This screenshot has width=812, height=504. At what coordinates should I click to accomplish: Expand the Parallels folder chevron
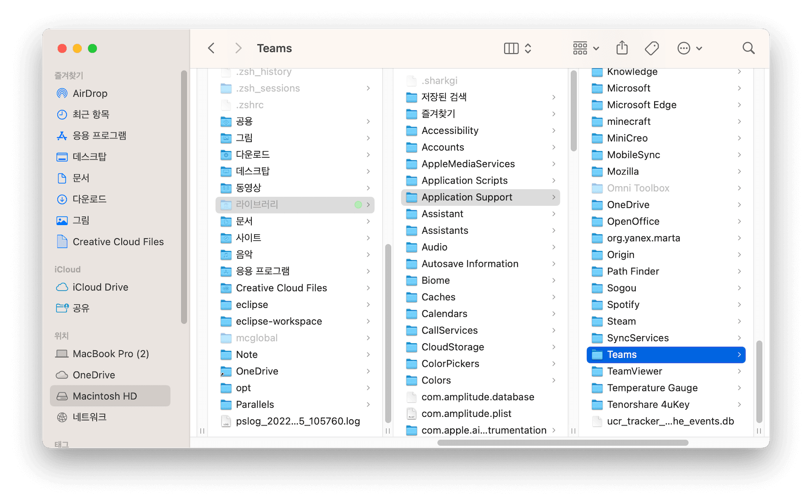[x=368, y=405]
